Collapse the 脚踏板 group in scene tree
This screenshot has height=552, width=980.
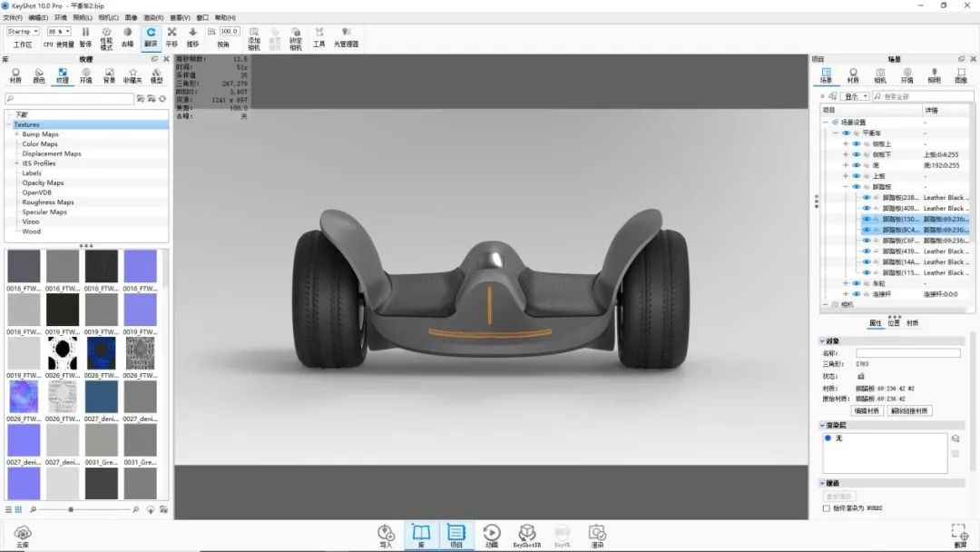pyautogui.click(x=846, y=187)
